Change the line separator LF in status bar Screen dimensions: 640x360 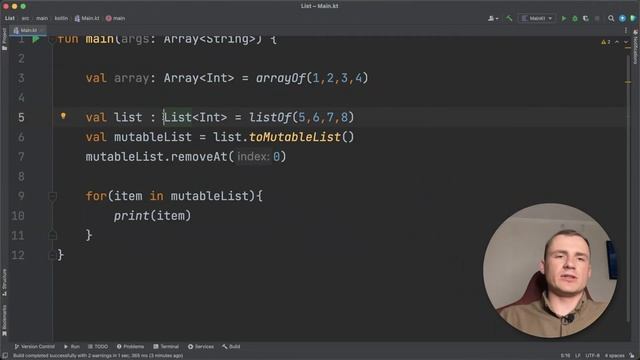click(x=578, y=356)
